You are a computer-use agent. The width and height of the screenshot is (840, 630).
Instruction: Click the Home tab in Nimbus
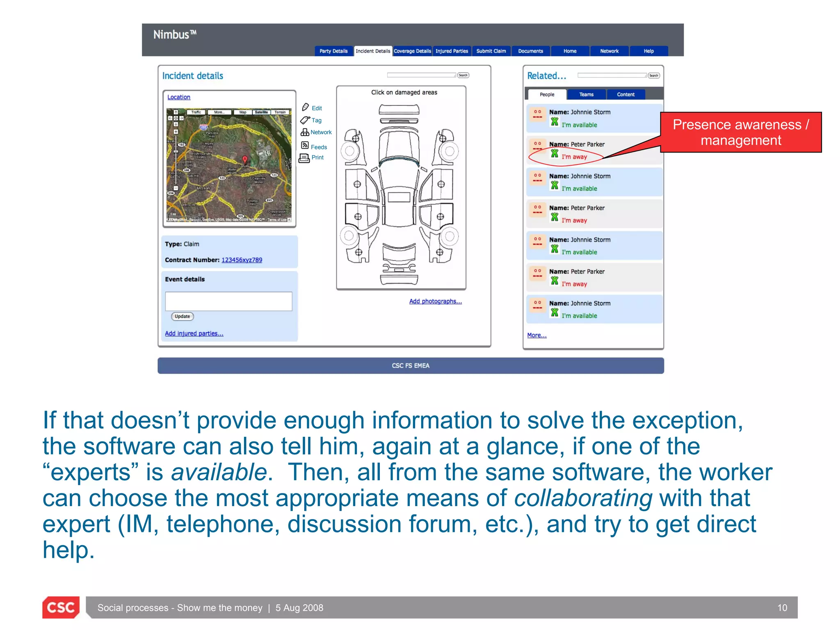[570, 51]
